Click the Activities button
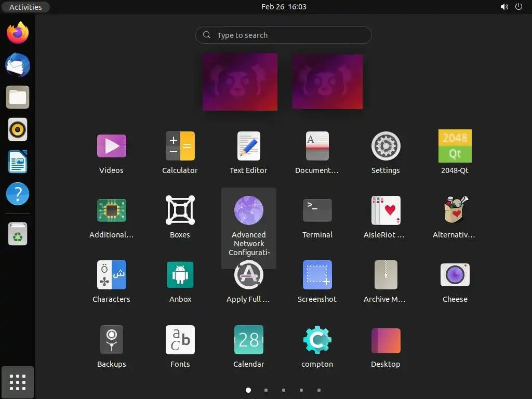Viewport: 532px width, 399px height. click(25, 7)
